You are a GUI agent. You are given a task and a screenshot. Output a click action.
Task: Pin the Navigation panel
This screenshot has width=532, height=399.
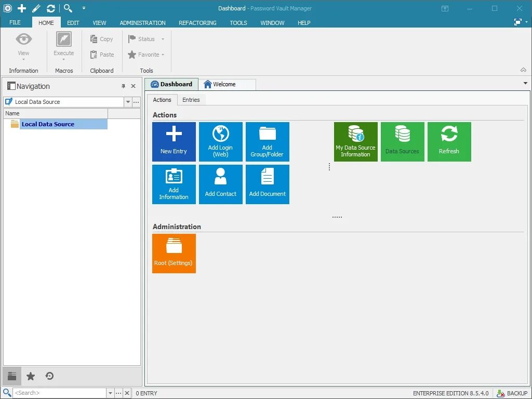[x=124, y=86]
